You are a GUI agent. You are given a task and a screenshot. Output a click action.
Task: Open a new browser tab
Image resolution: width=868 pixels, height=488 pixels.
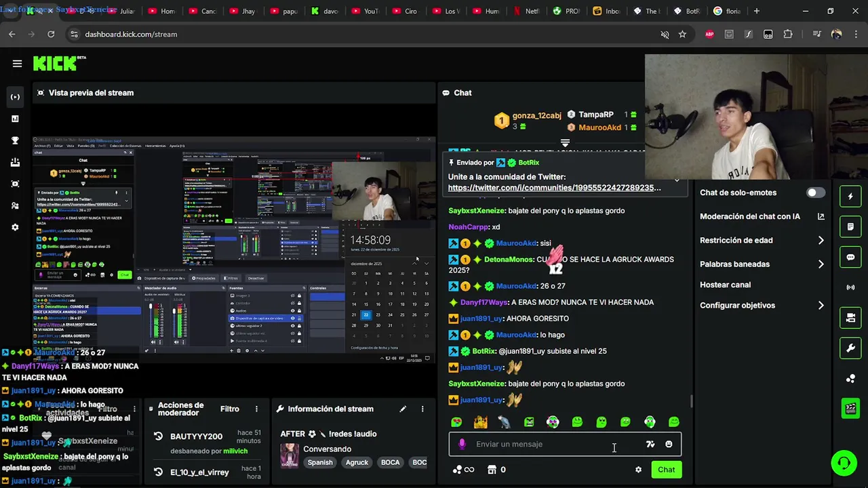(x=756, y=11)
